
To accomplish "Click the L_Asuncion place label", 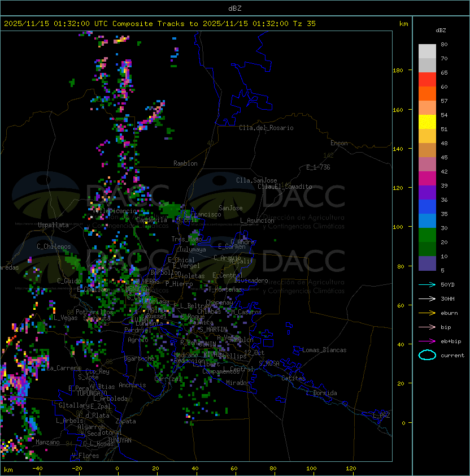I will (x=257, y=220).
